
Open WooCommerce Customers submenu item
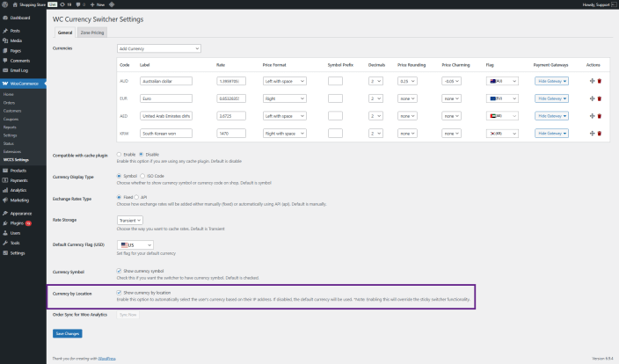12,111
